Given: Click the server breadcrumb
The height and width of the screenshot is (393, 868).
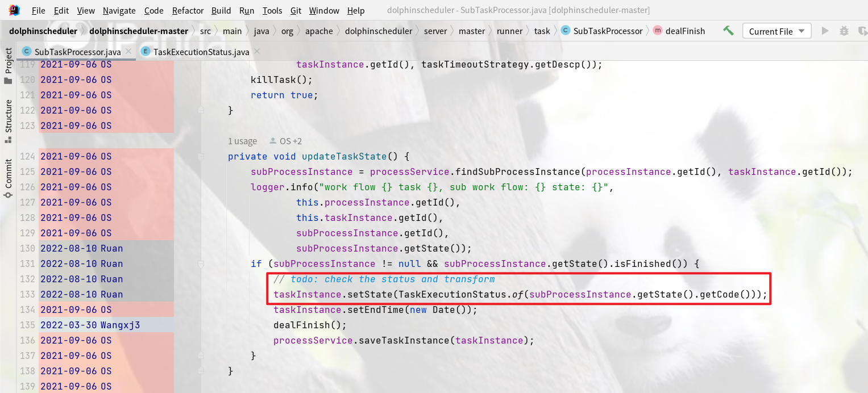Looking at the screenshot, I should click(x=435, y=31).
